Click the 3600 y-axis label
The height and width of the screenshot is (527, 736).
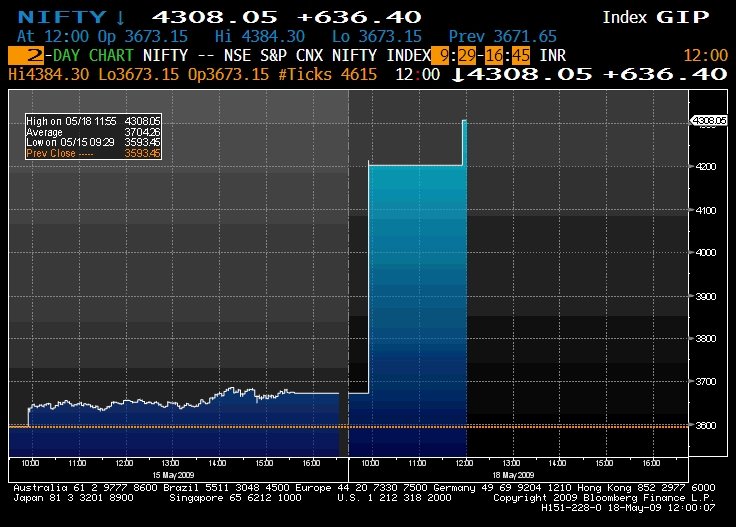(705, 426)
